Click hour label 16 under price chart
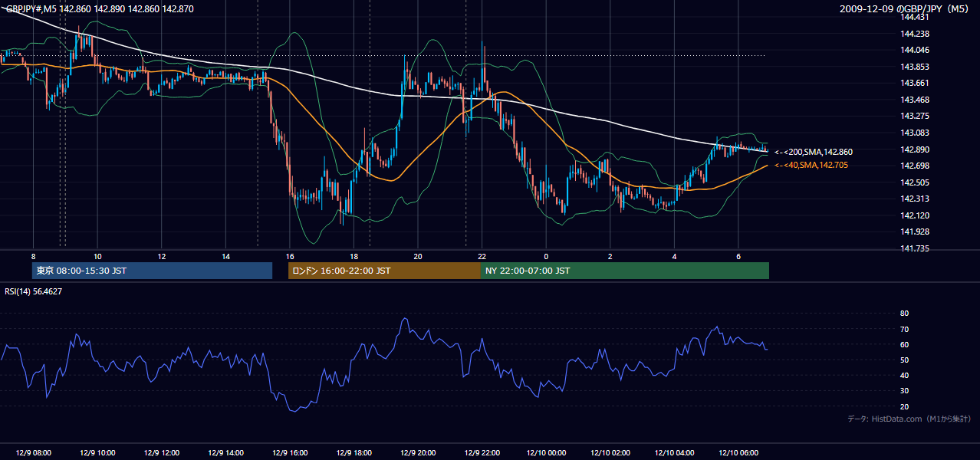 click(289, 256)
